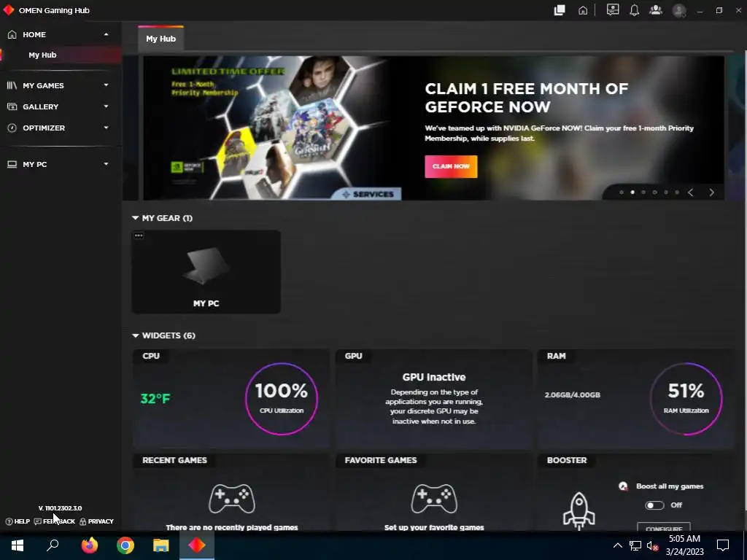Collapse the HOME section arrow
This screenshot has height=560, width=747.
tap(107, 34)
